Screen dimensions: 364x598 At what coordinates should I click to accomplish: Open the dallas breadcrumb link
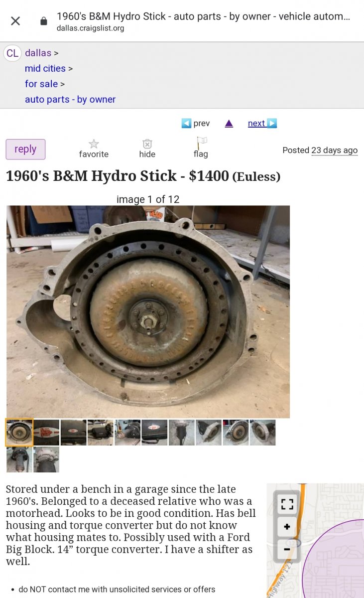(x=38, y=53)
